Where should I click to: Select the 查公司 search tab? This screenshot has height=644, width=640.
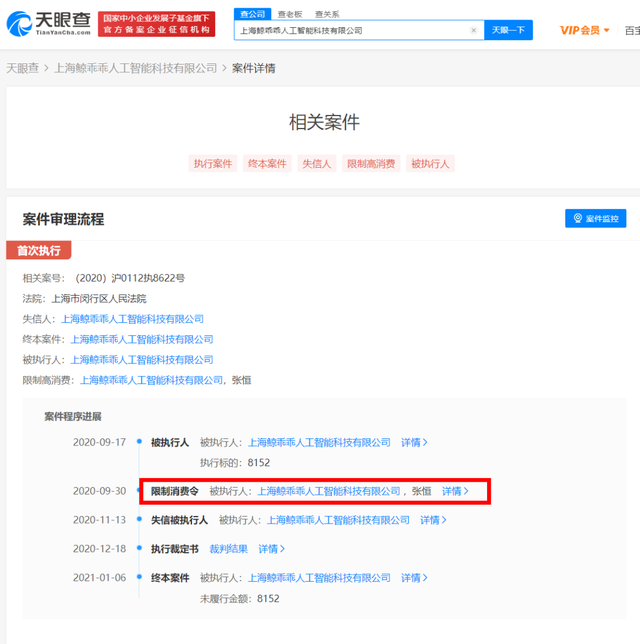252,14
